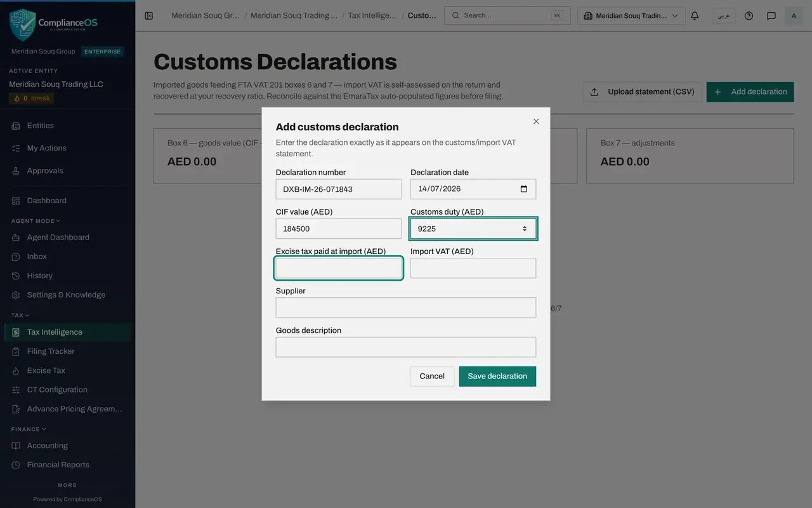The image size is (812, 508).
Task: Click the Settings & Knowledge icon
Action: [x=16, y=295]
